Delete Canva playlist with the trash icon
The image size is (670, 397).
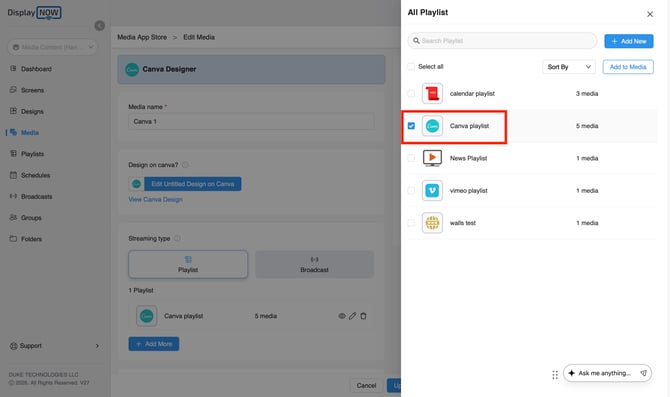coord(363,316)
